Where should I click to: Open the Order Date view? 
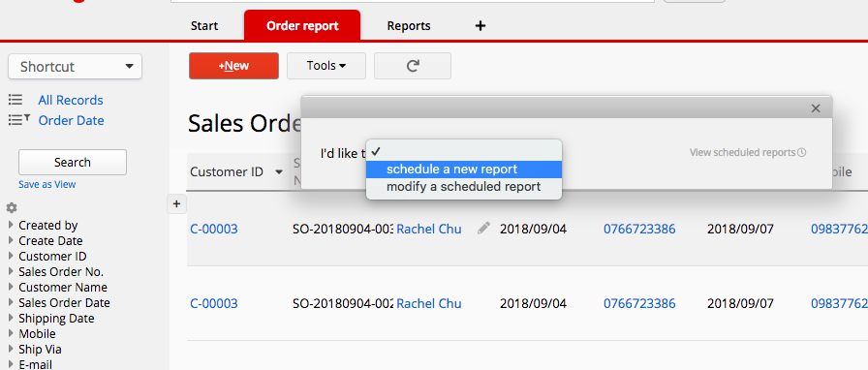[71, 120]
